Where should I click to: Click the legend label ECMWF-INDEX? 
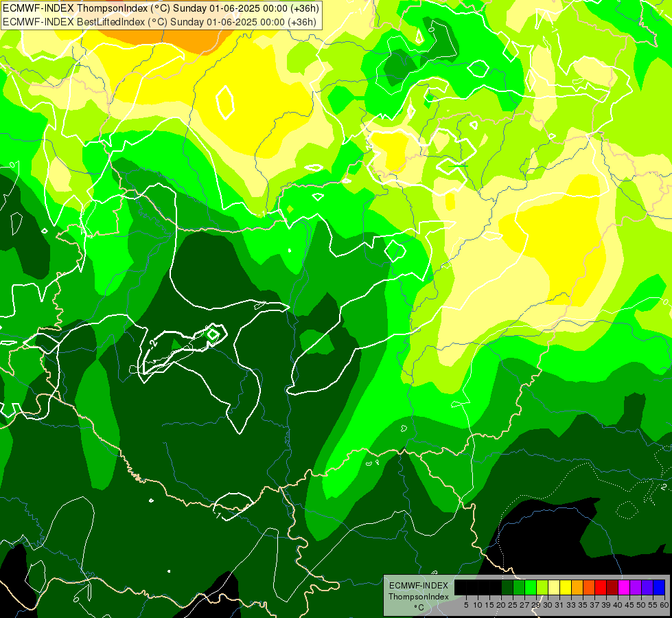click(419, 586)
